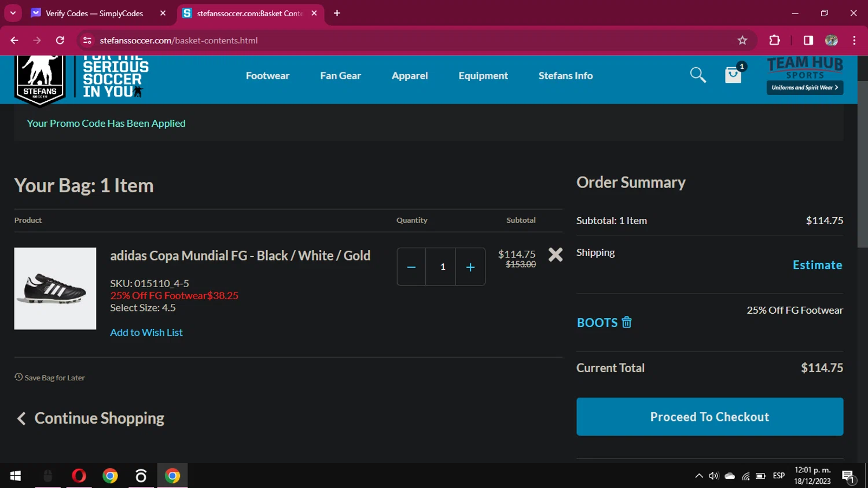Image resolution: width=868 pixels, height=488 pixels.
Task: Click the adidas Copa Mundial shoe thumbnail
Action: click(55, 288)
